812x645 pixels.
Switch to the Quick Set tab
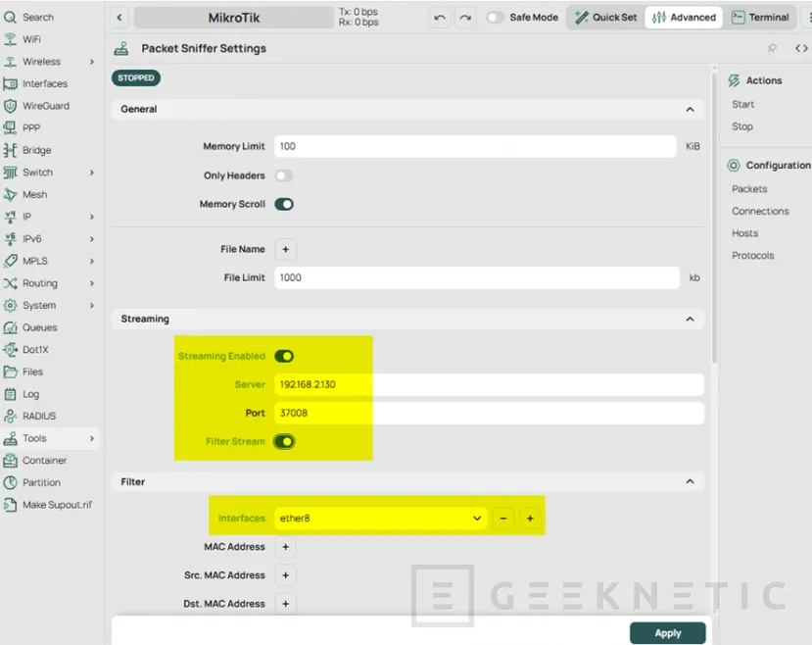point(605,18)
